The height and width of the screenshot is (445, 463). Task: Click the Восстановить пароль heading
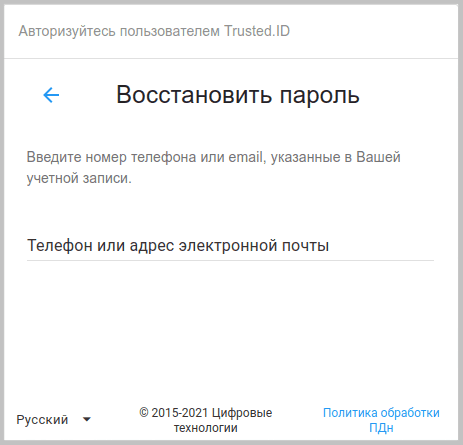click(238, 95)
